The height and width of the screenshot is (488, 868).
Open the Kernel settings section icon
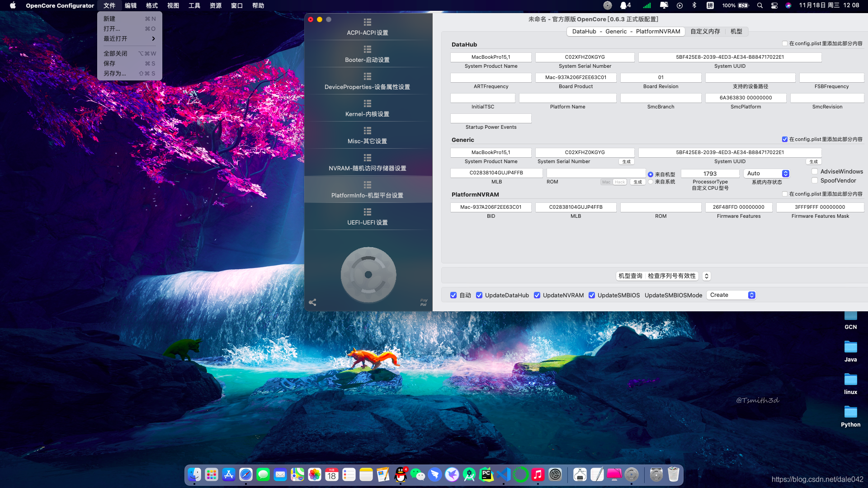(x=368, y=103)
